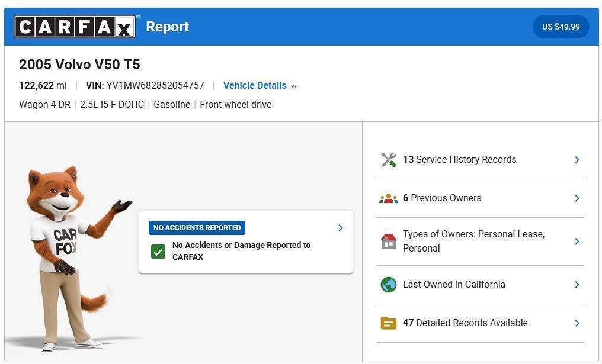
Task: Click the globe icon for Last Owned
Action: (389, 285)
